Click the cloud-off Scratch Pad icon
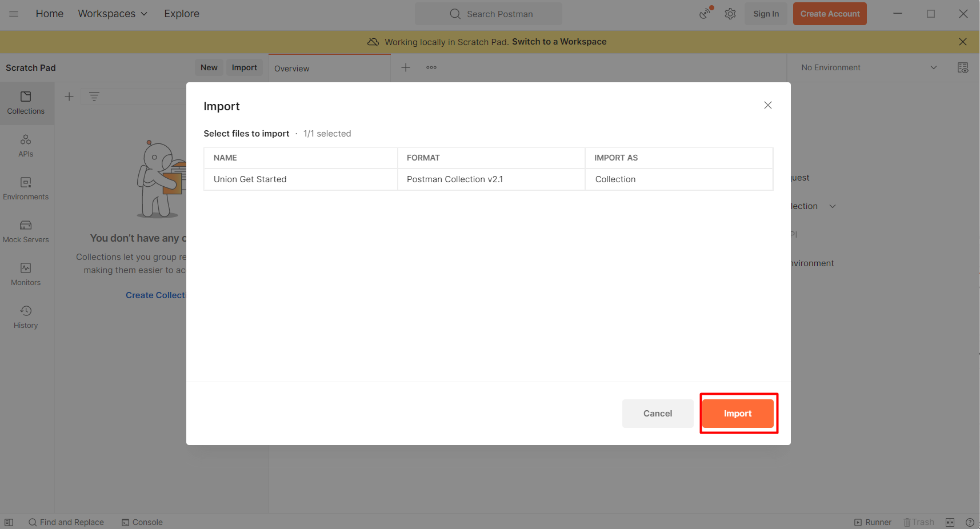This screenshot has height=529, width=980. click(x=373, y=42)
